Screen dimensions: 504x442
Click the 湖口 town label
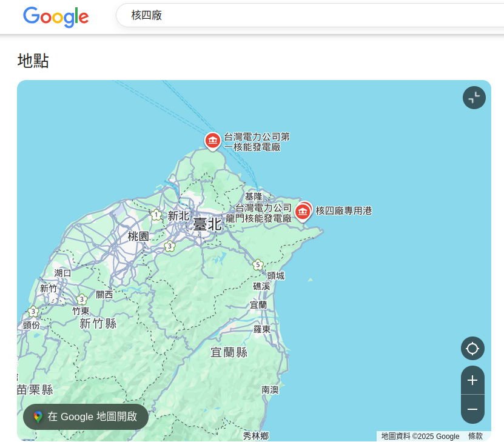(x=62, y=273)
